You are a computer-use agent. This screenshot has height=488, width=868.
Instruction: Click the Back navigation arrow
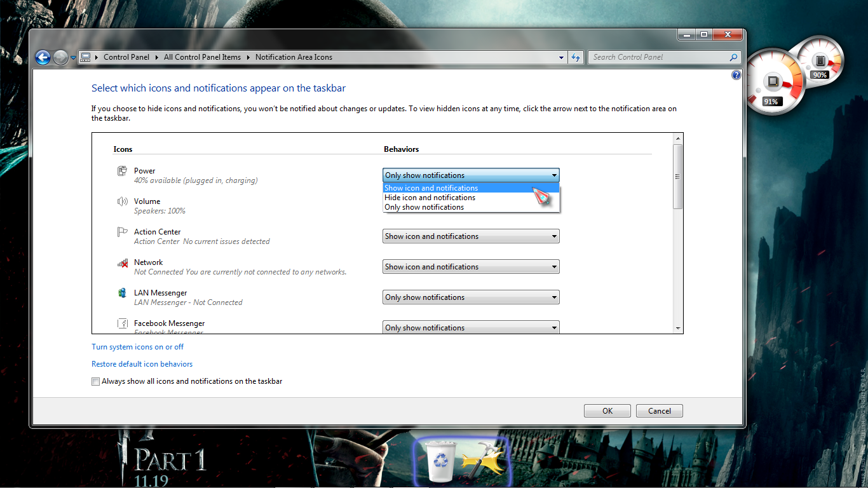(x=43, y=58)
